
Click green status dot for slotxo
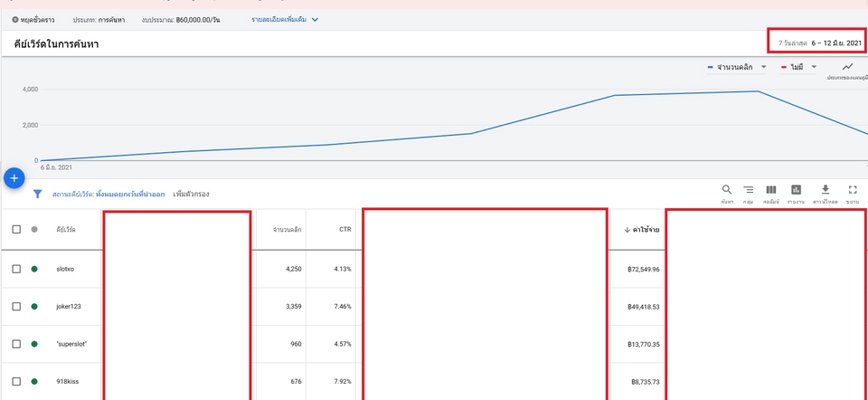tap(34, 269)
